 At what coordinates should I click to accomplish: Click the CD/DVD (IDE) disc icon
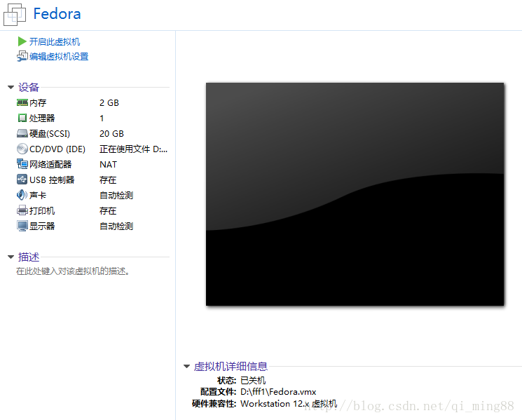pyautogui.click(x=22, y=149)
